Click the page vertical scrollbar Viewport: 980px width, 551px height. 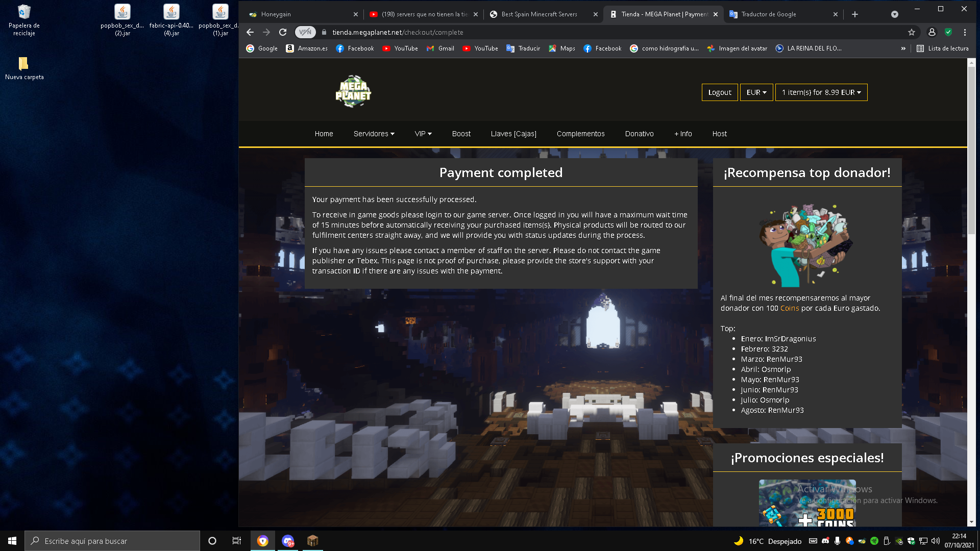[971, 292]
